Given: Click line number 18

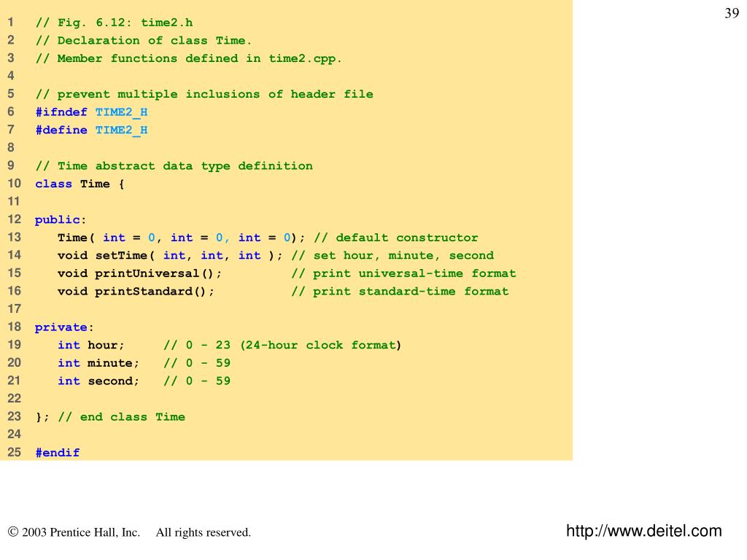Looking at the screenshot, I should pyautogui.click(x=15, y=327).
